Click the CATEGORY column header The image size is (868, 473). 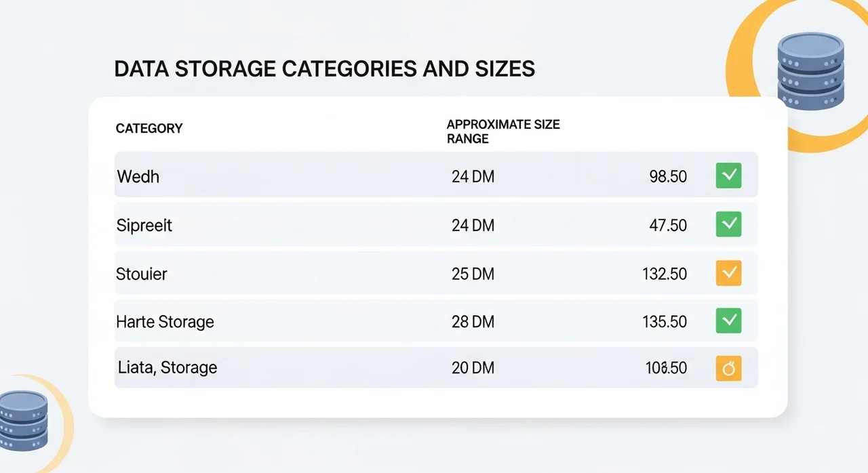click(149, 128)
